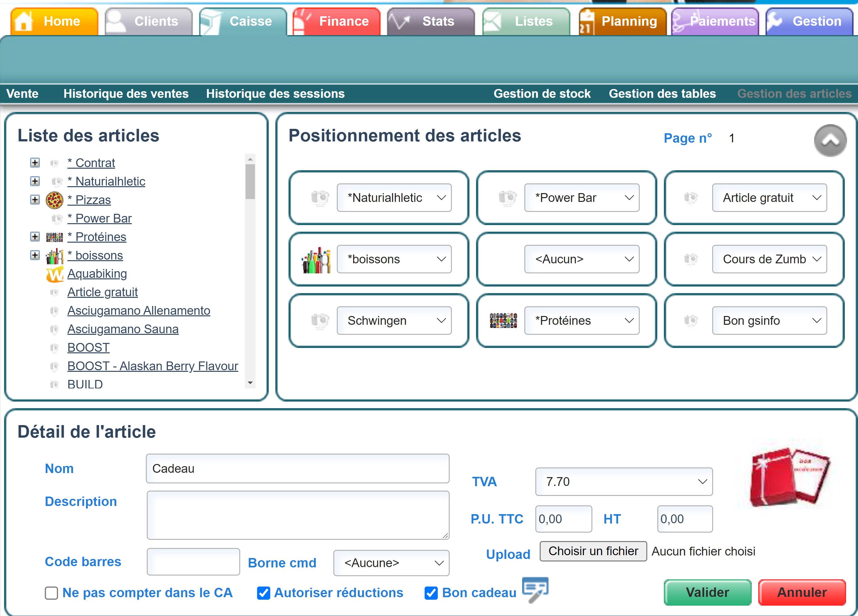858x616 pixels.
Task: Uncheck Autoriser réductions checkbox
Action: click(264, 593)
